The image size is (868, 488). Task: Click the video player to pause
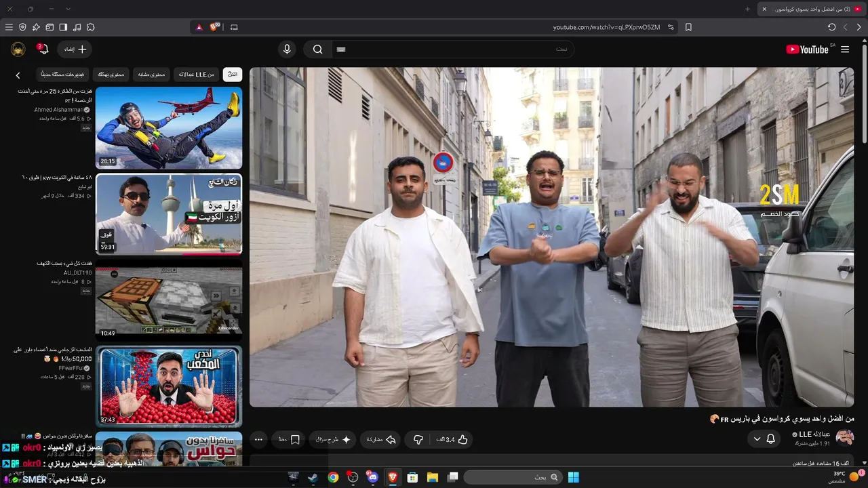pos(551,237)
